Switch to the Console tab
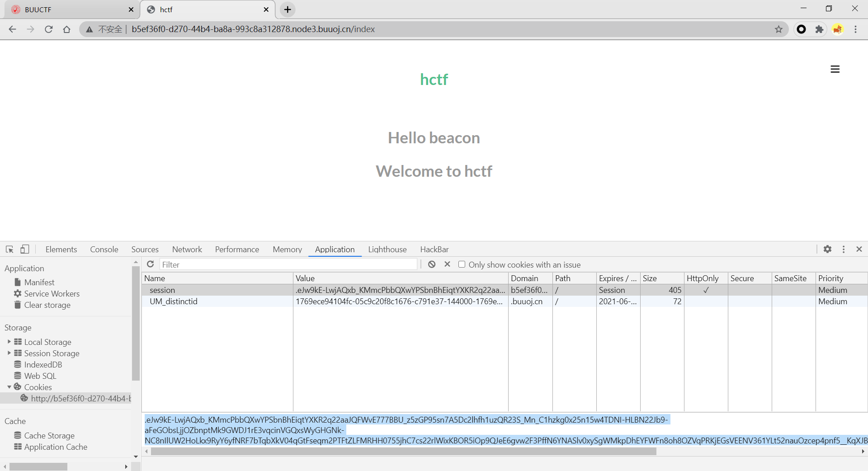The width and height of the screenshot is (868, 471). (104, 249)
